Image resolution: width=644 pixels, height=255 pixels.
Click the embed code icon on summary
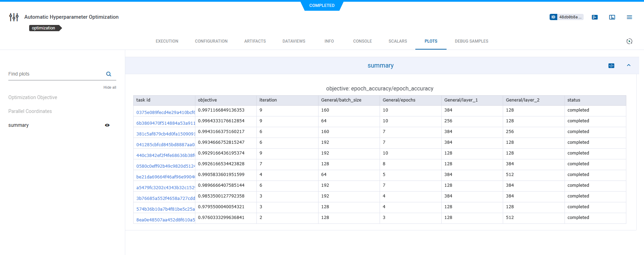(x=611, y=66)
